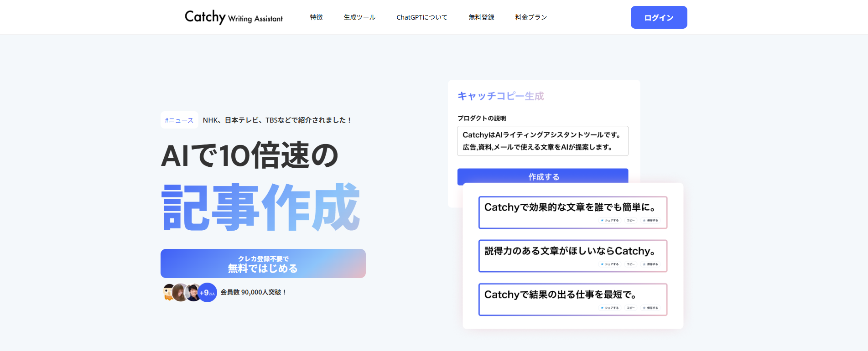Open the NHK、日本テレビ、TBS news announcement

pos(277,120)
